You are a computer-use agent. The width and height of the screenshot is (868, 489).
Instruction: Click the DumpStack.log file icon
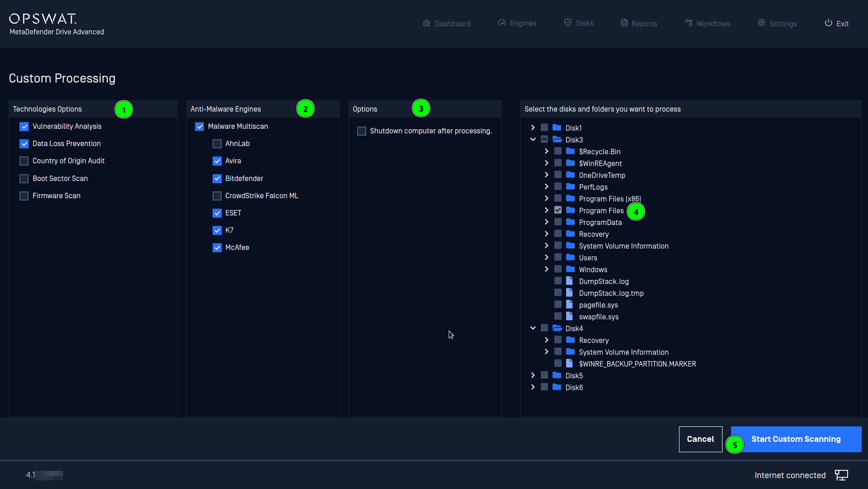[x=570, y=281]
